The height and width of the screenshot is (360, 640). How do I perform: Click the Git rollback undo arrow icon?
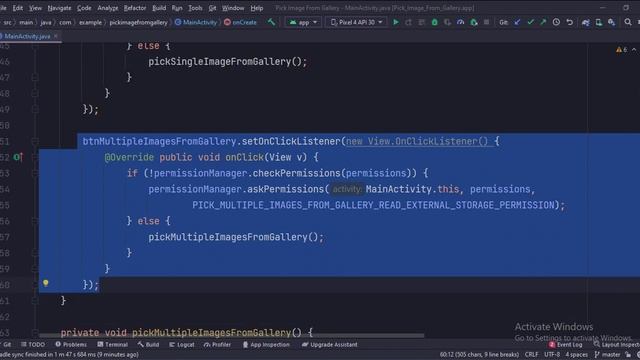coord(569,22)
